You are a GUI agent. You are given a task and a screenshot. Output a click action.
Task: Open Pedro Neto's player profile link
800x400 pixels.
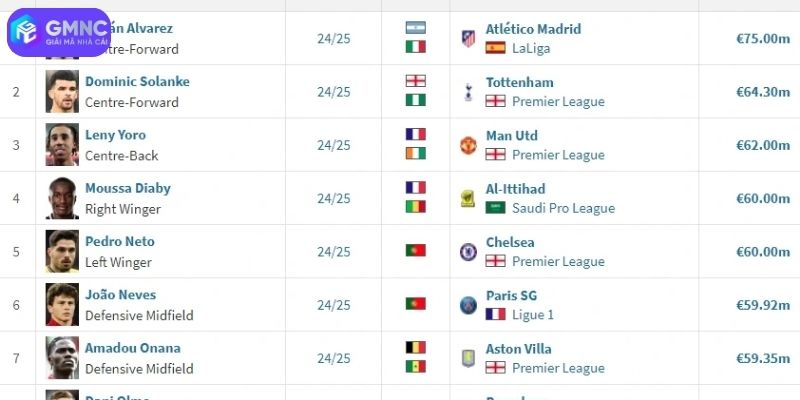tap(120, 241)
